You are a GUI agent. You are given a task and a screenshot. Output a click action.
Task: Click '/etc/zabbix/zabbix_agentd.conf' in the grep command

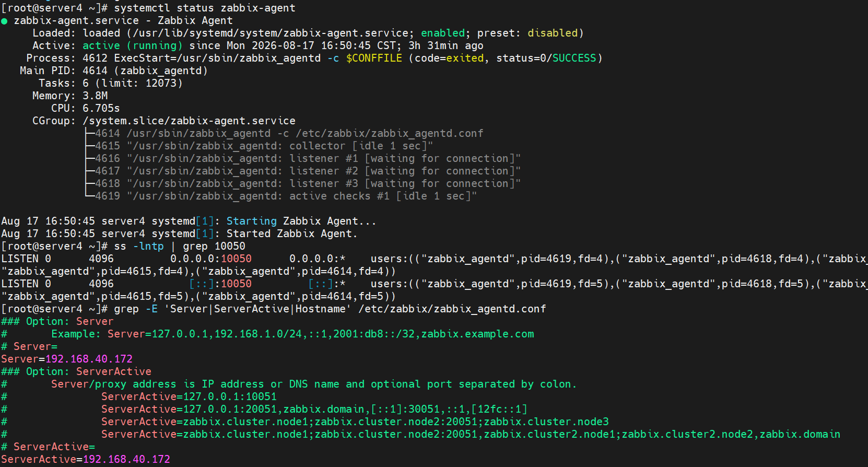[x=452, y=309]
